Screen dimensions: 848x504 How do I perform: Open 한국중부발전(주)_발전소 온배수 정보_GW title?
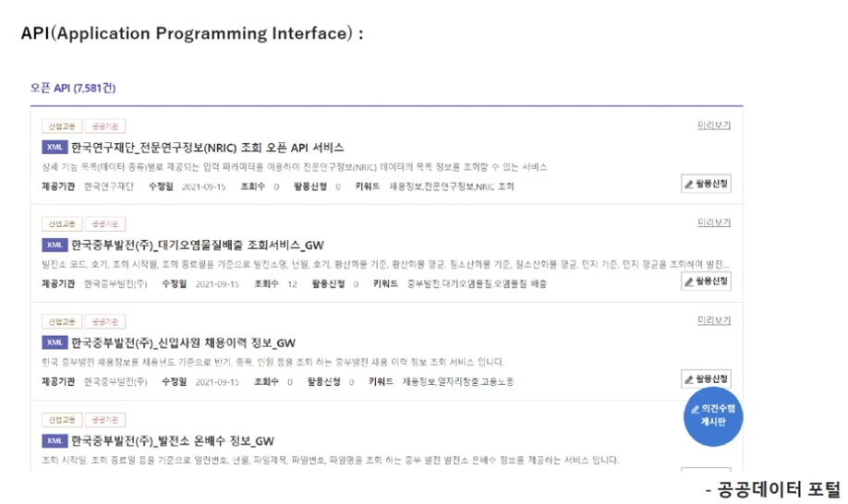173,441
